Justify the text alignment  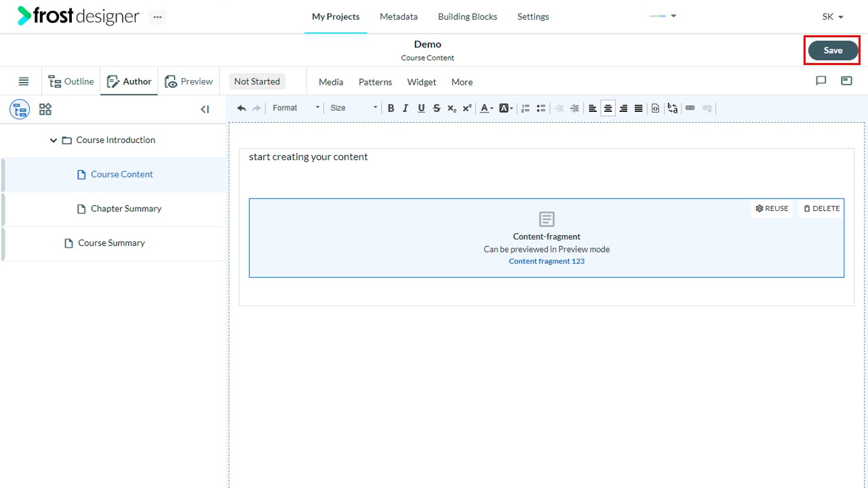pyautogui.click(x=639, y=108)
